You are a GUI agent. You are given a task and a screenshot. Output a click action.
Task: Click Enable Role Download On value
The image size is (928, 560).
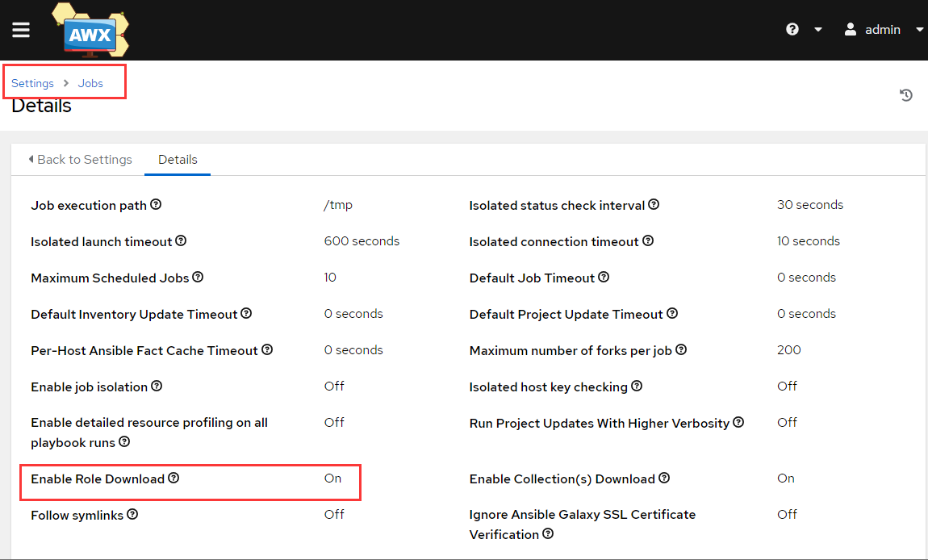coord(332,479)
